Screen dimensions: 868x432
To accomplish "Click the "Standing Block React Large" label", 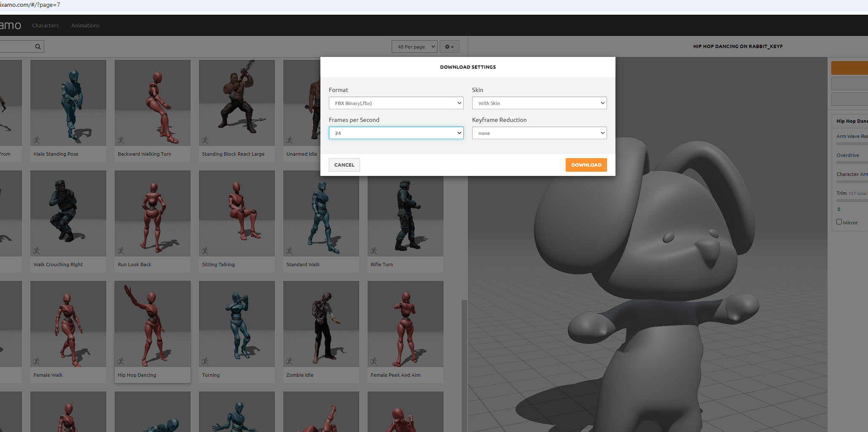I will [x=233, y=154].
